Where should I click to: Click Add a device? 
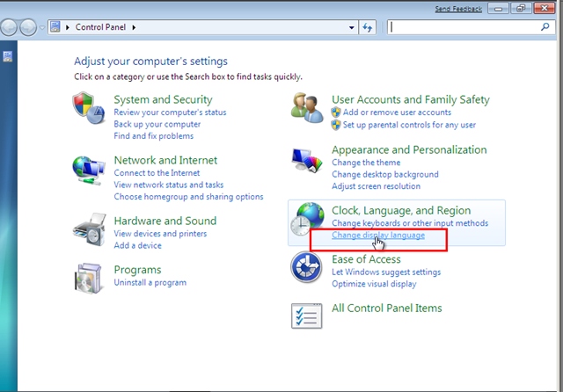(x=137, y=245)
